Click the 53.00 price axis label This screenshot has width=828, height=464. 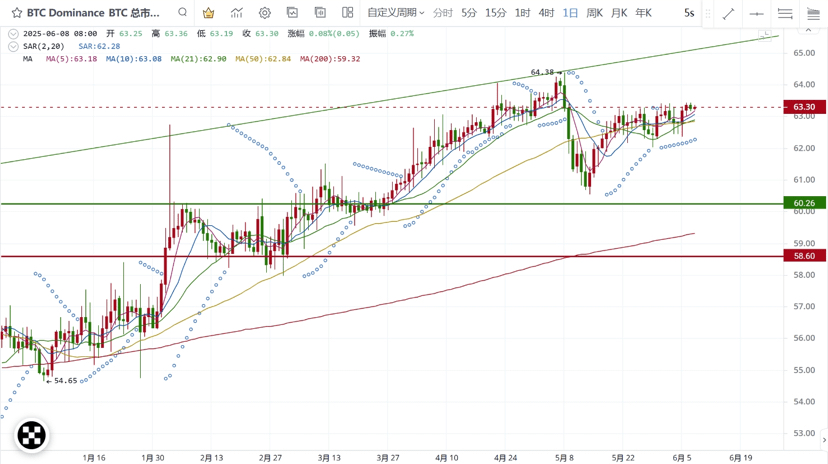click(x=804, y=433)
